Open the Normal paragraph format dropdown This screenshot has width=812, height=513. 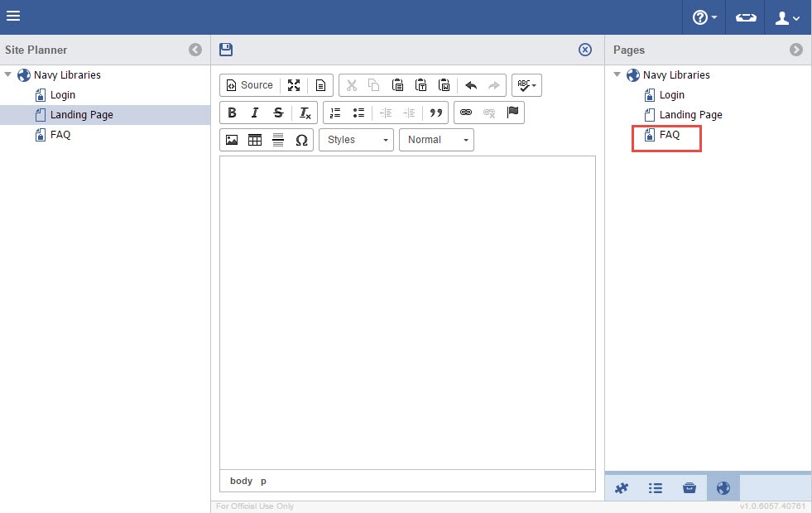(x=436, y=140)
